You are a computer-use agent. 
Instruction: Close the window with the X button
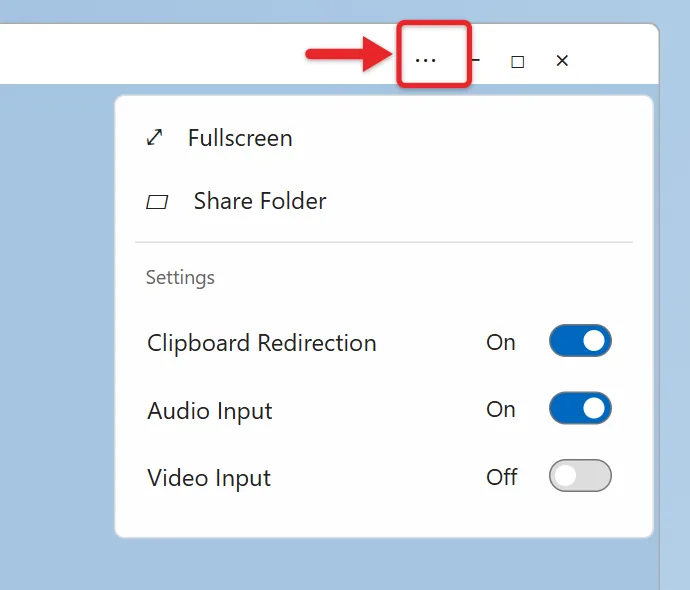(x=562, y=61)
